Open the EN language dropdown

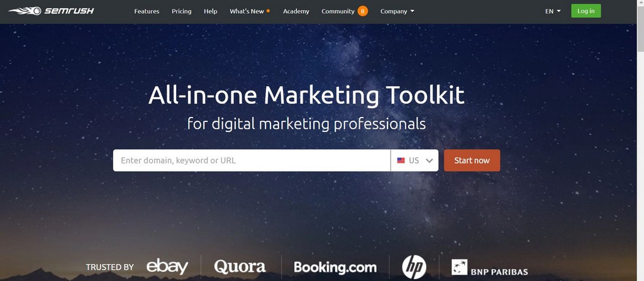(553, 11)
